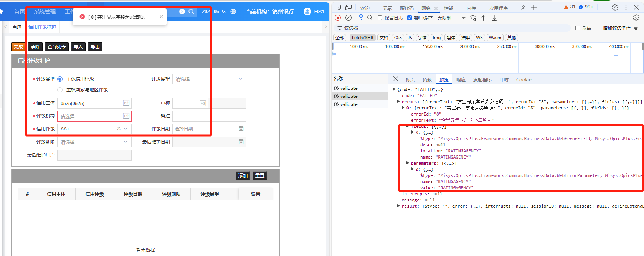The image size is (644, 256).
Task: Click the globe language icon
Action: click(x=233, y=12)
